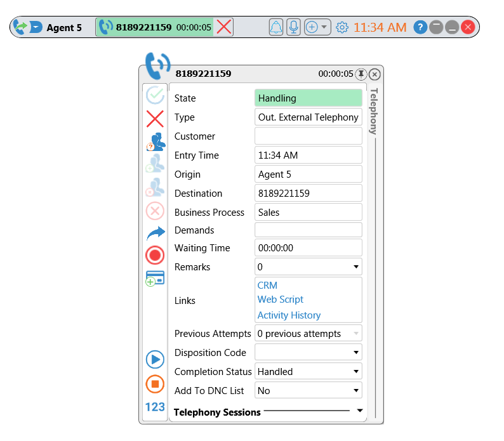This screenshot has height=441, width=504.
Task: Click the large phone icon above panel
Action: (x=157, y=66)
